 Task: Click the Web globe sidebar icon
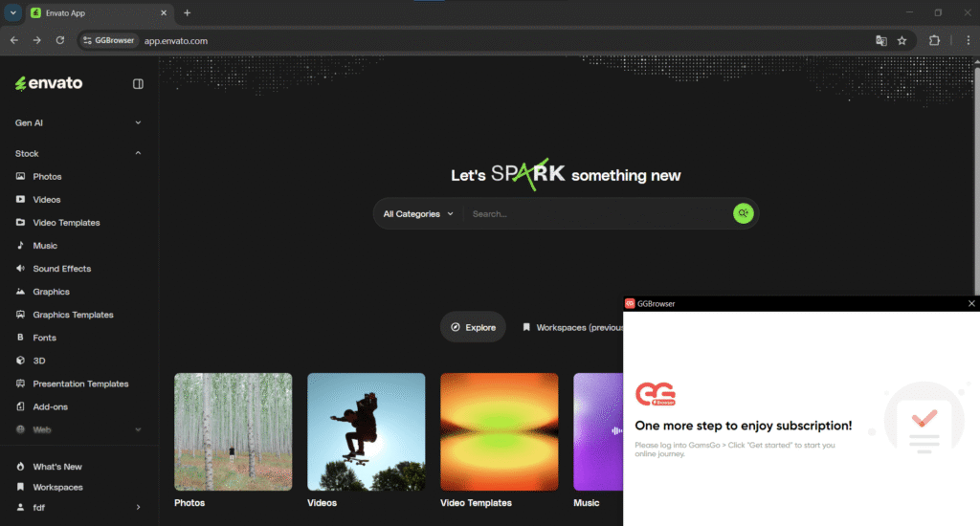(21, 429)
